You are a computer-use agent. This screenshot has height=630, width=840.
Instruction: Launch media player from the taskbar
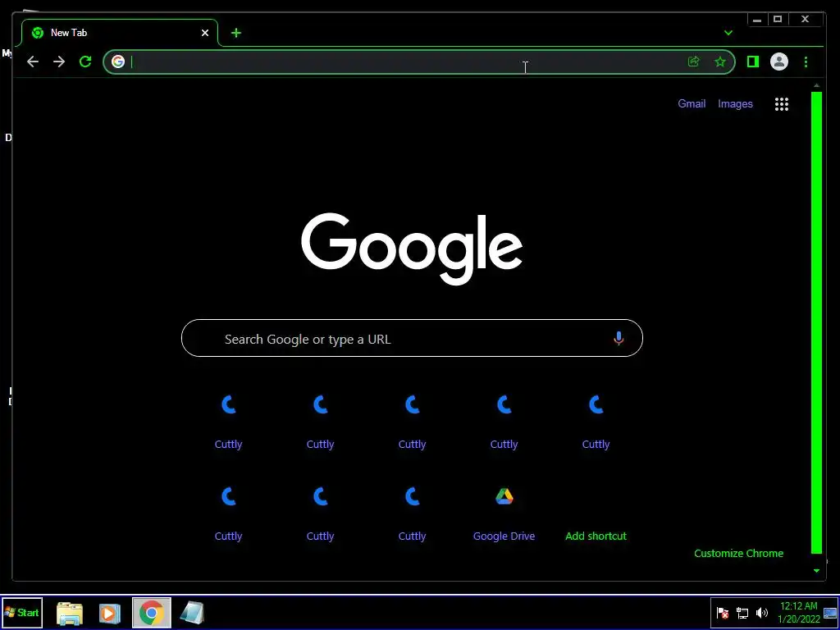109,614
